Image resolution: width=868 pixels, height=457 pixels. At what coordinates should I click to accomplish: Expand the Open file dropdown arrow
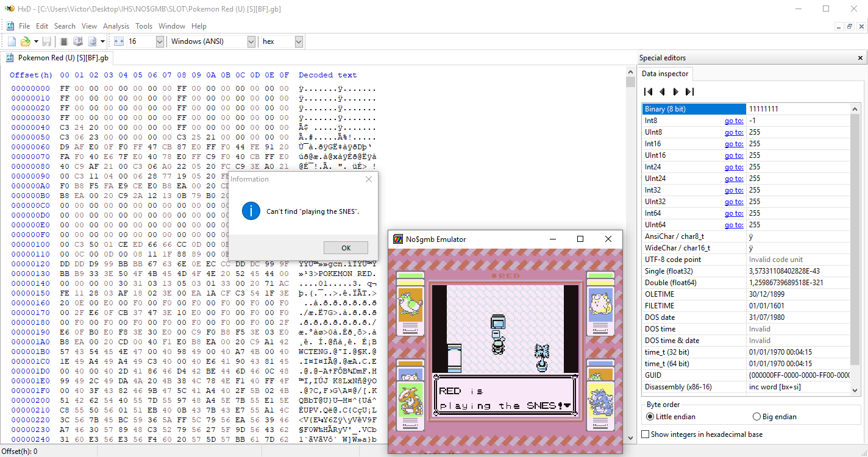[x=36, y=41]
